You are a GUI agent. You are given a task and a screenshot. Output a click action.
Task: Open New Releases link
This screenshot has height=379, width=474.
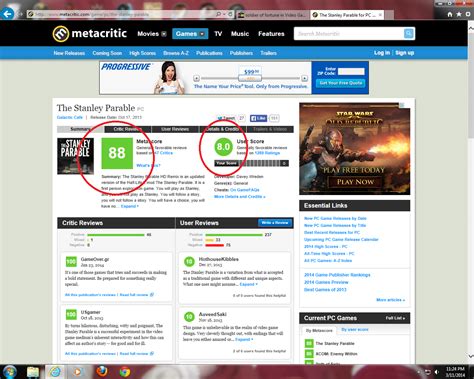point(69,53)
